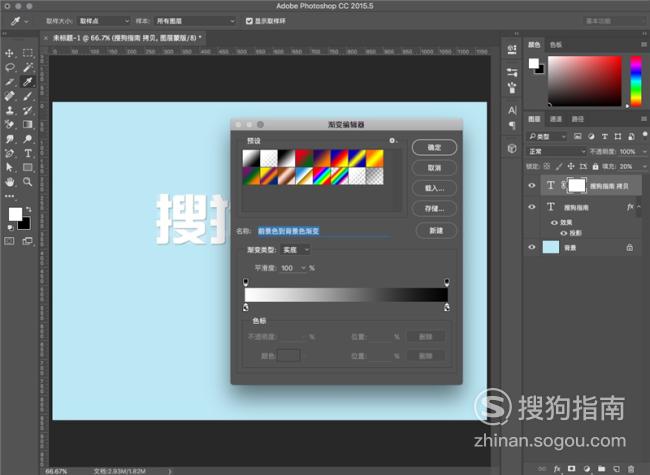Click the 存储... button
650x475 pixels.
tap(434, 208)
